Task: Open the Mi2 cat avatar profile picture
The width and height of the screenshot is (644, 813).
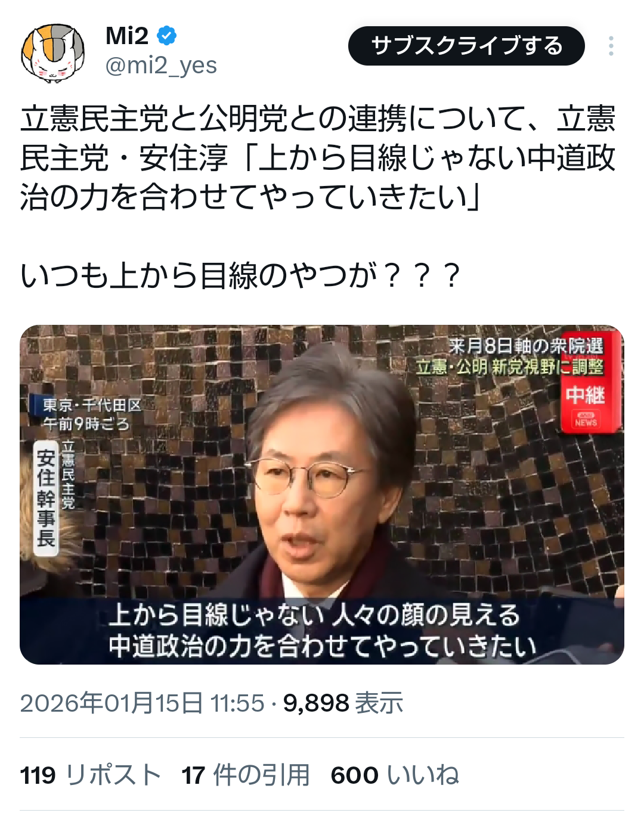Action: point(53,53)
